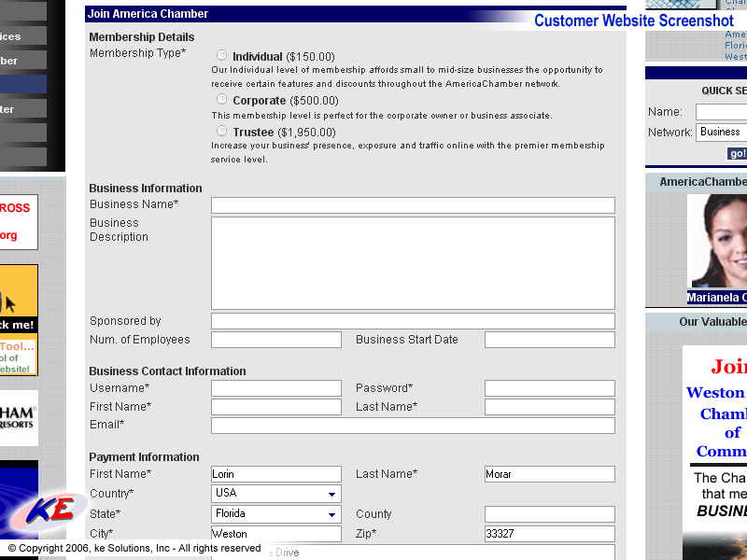Click the Zip field containing 33327
The width and height of the screenshot is (747, 560).
click(550, 534)
